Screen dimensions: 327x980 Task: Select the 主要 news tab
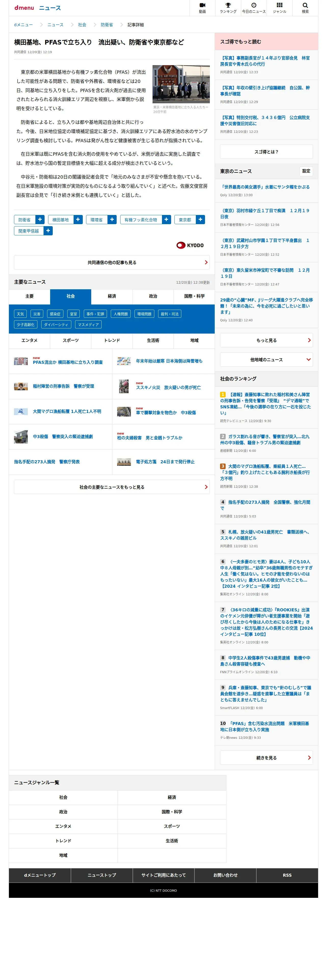[29, 296]
